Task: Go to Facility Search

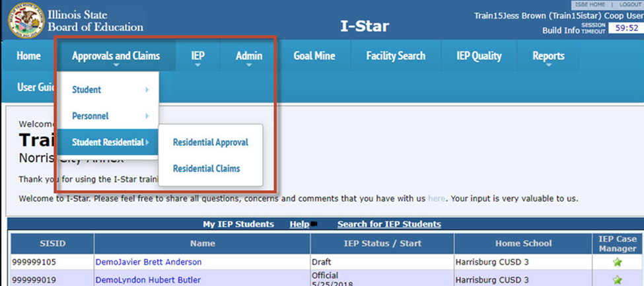Action: click(x=396, y=56)
